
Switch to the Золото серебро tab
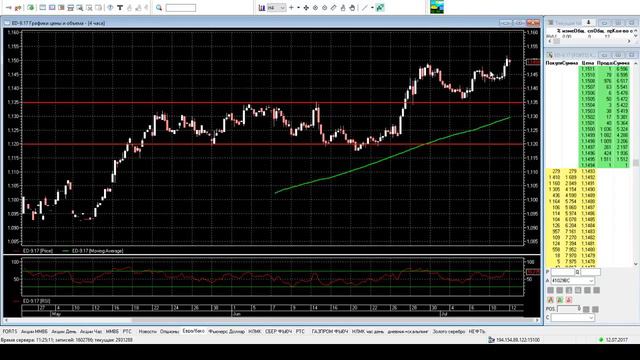click(x=449, y=331)
